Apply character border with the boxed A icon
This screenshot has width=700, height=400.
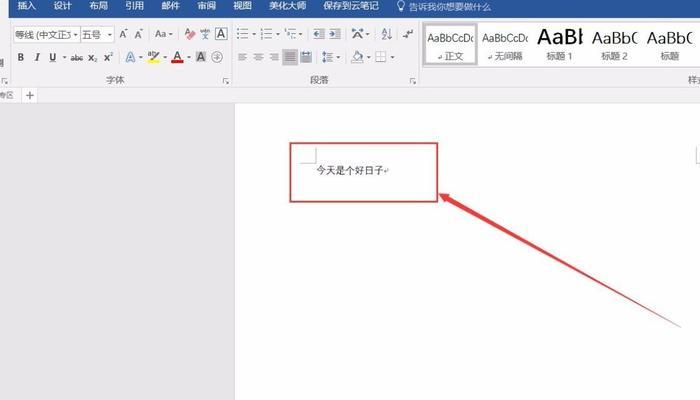pyautogui.click(x=221, y=34)
